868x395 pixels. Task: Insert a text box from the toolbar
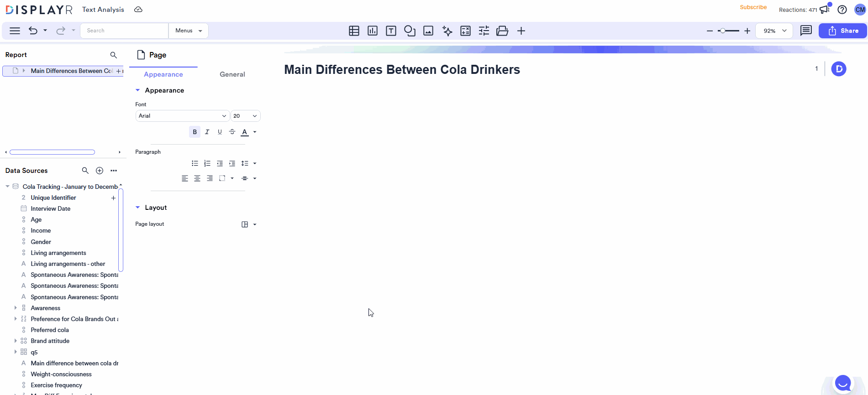pyautogui.click(x=391, y=31)
